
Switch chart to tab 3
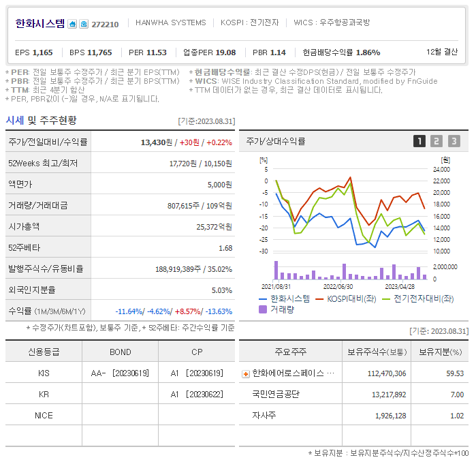click(x=454, y=141)
